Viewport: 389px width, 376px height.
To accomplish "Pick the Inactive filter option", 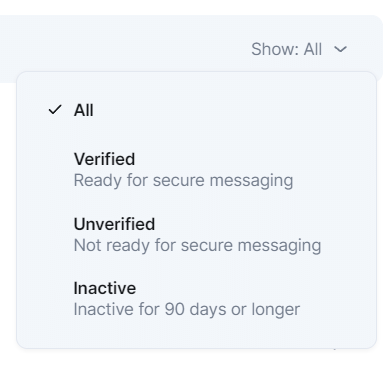I will pos(197,299).
